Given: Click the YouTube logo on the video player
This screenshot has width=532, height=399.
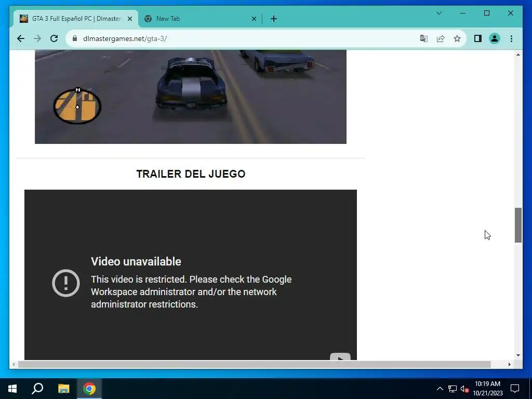Looking at the screenshot, I should click(340, 356).
